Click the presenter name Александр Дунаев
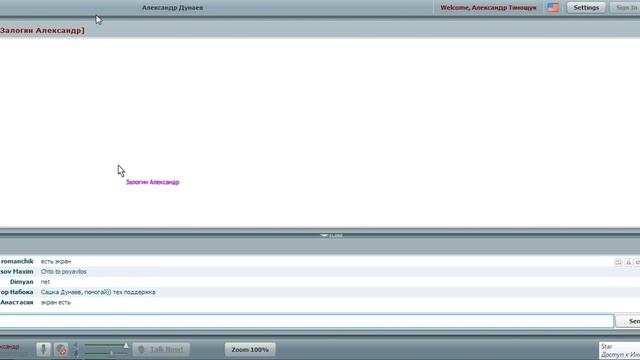The height and width of the screenshot is (360, 640). [x=172, y=7]
